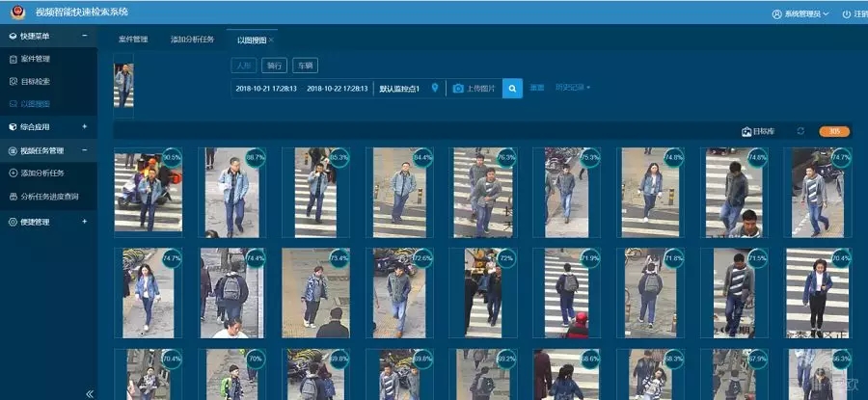Open the result thumbnail with 73.4% match
The width and height of the screenshot is (868, 400).
click(315, 293)
